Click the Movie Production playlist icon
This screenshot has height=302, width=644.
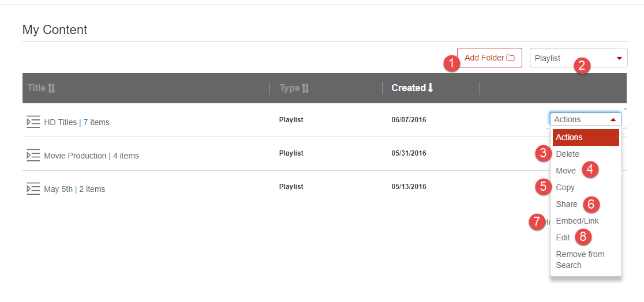click(33, 156)
